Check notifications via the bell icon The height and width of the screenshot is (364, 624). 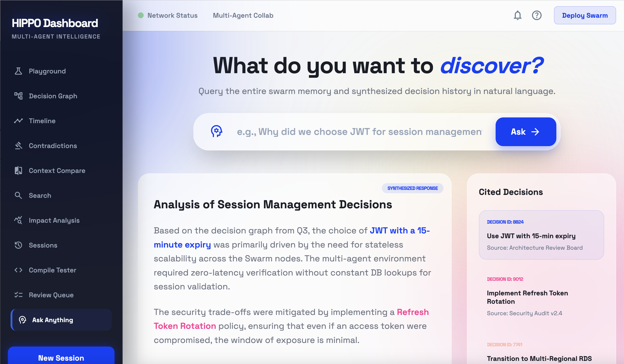point(518,15)
